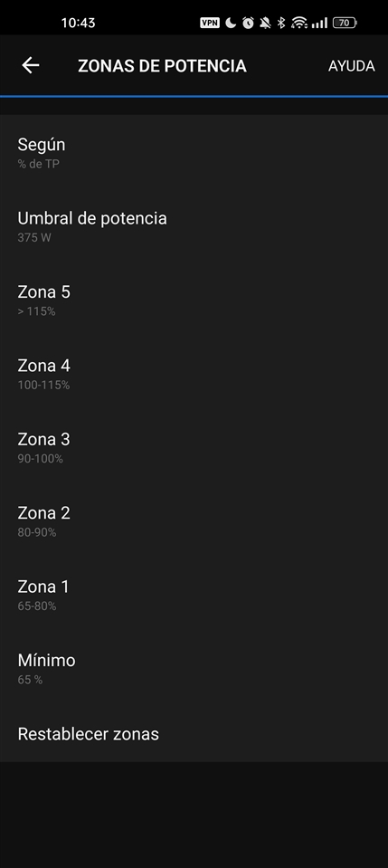Edit the Mínimo percentage
This screenshot has width=388, height=868.
pos(194,668)
